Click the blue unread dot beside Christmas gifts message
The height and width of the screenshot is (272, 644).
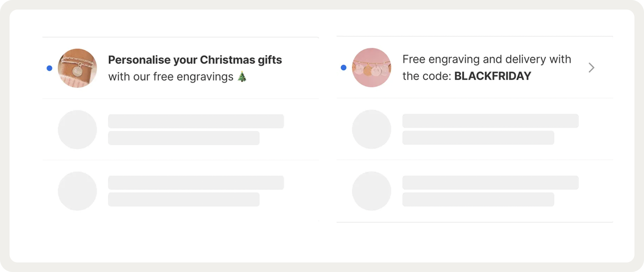(x=49, y=68)
